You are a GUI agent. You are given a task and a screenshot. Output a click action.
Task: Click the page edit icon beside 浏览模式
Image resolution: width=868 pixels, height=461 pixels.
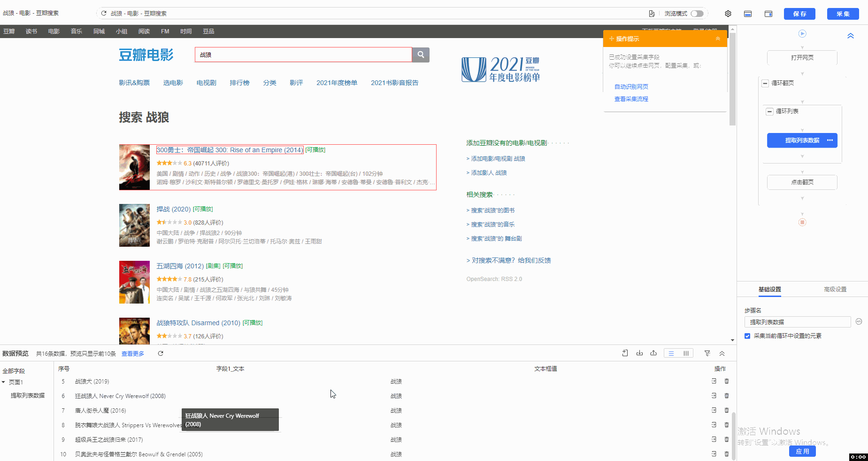[652, 14]
